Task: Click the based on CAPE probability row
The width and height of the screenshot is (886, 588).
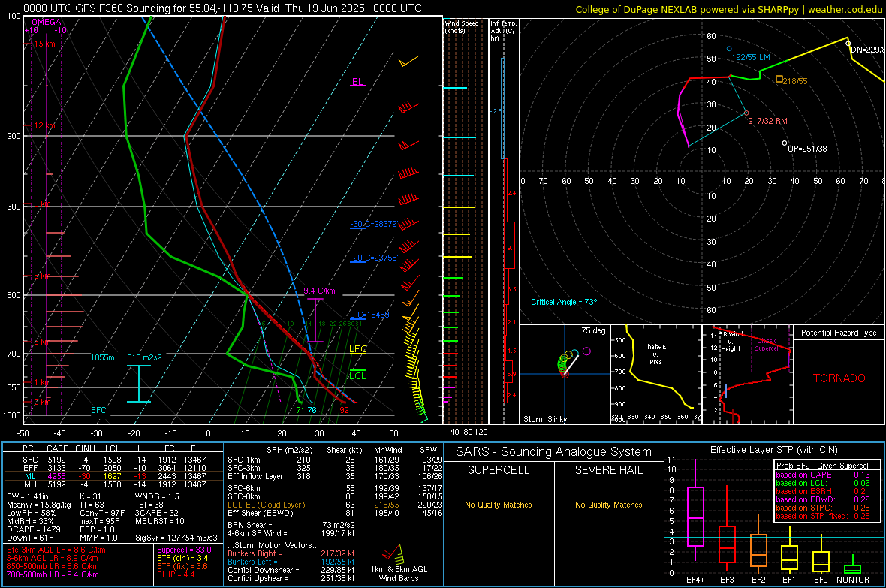Action: click(823, 475)
